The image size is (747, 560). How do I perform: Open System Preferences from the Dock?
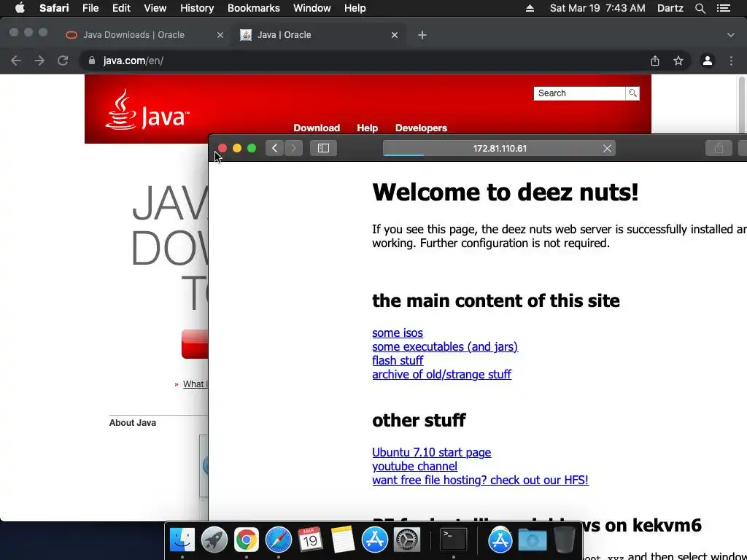click(407, 540)
